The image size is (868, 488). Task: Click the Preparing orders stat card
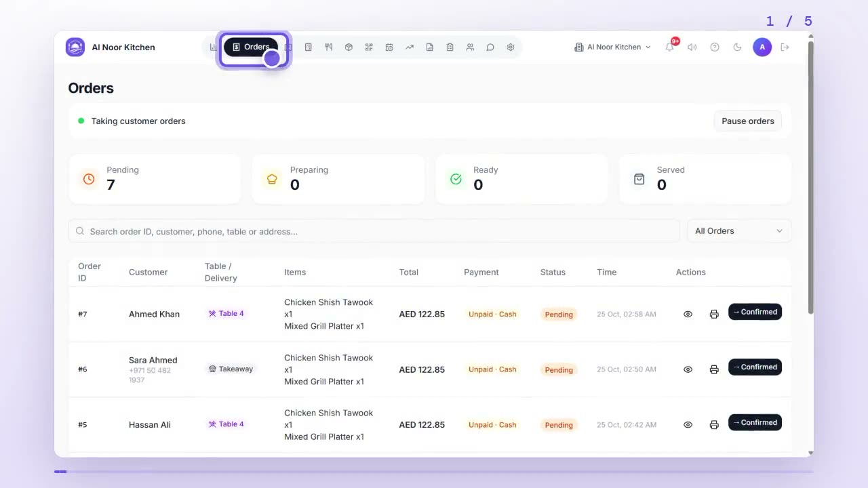click(x=338, y=179)
